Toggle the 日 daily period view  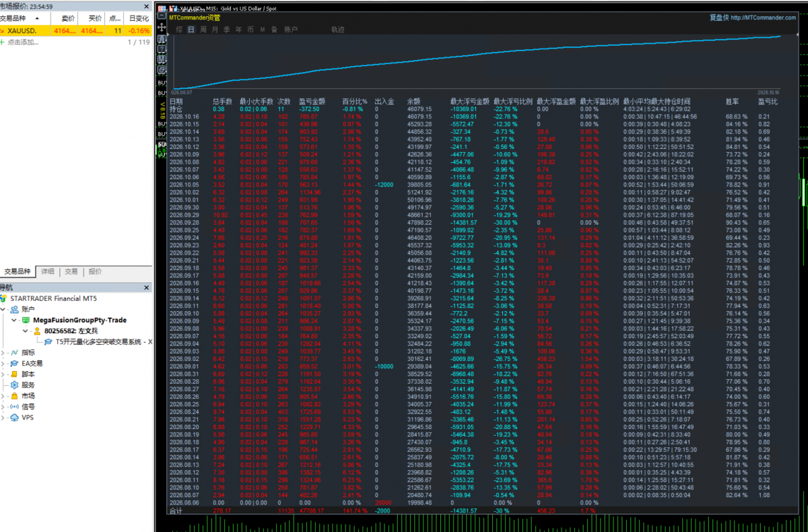pyautogui.click(x=191, y=30)
